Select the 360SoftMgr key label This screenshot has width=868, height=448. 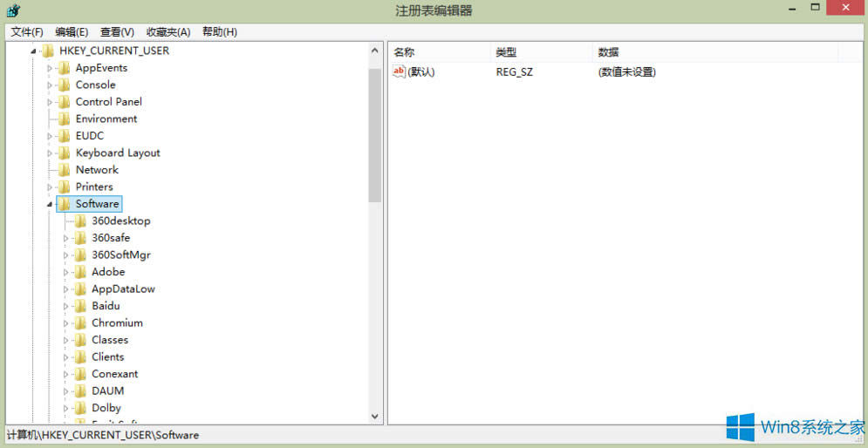121,255
